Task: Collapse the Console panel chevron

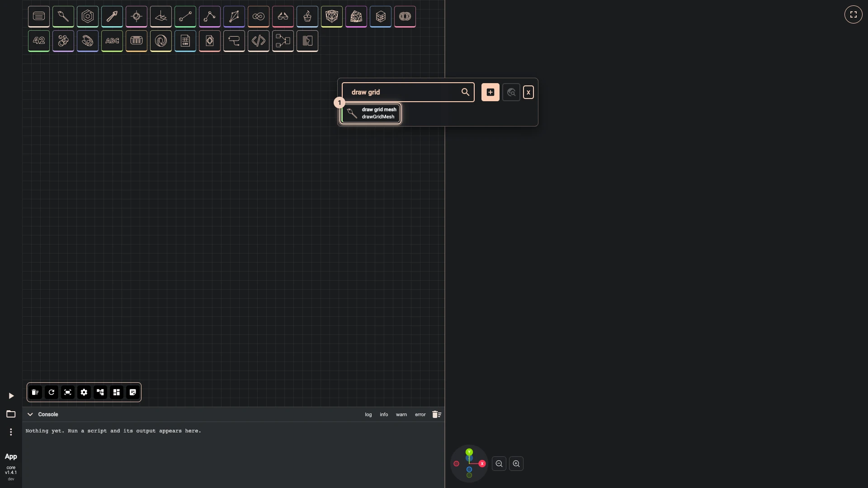Action: [30, 414]
